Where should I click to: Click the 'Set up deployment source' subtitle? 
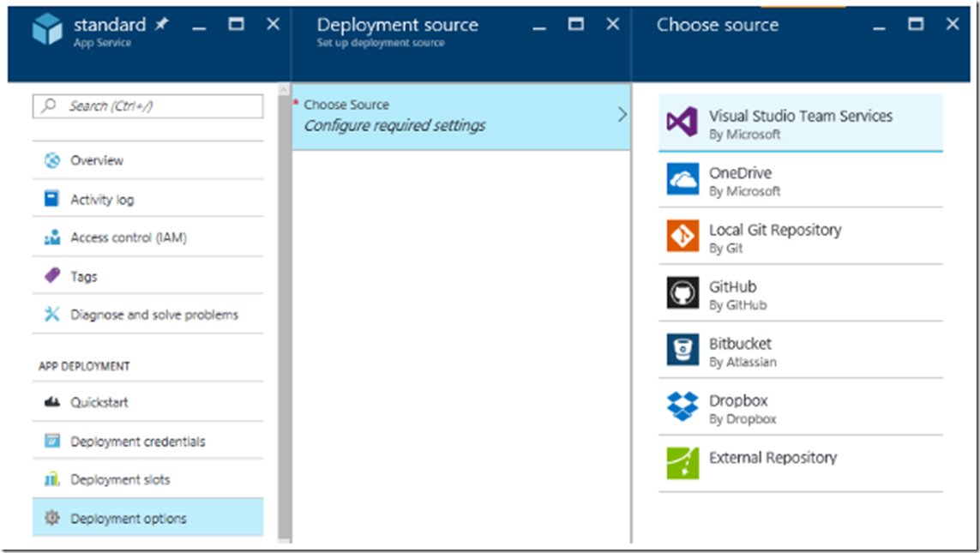[381, 43]
